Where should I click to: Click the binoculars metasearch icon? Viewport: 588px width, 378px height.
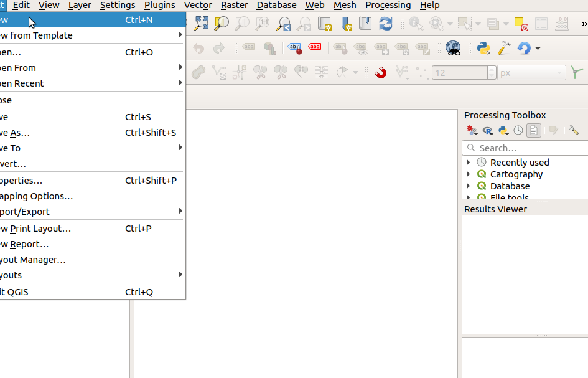[454, 48]
